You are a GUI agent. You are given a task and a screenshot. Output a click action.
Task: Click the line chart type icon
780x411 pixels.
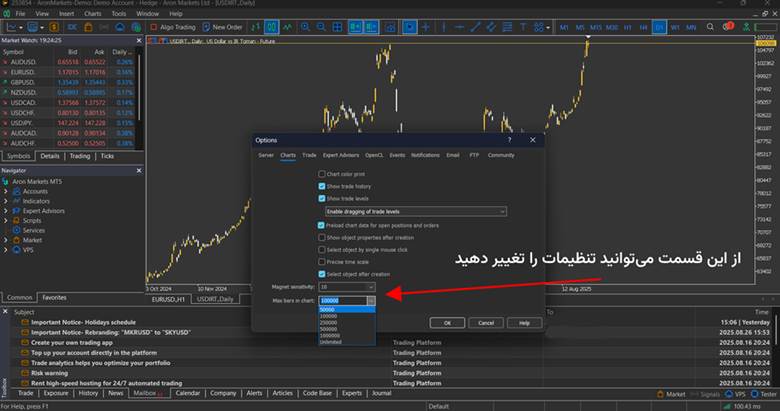click(x=287, y=27)
